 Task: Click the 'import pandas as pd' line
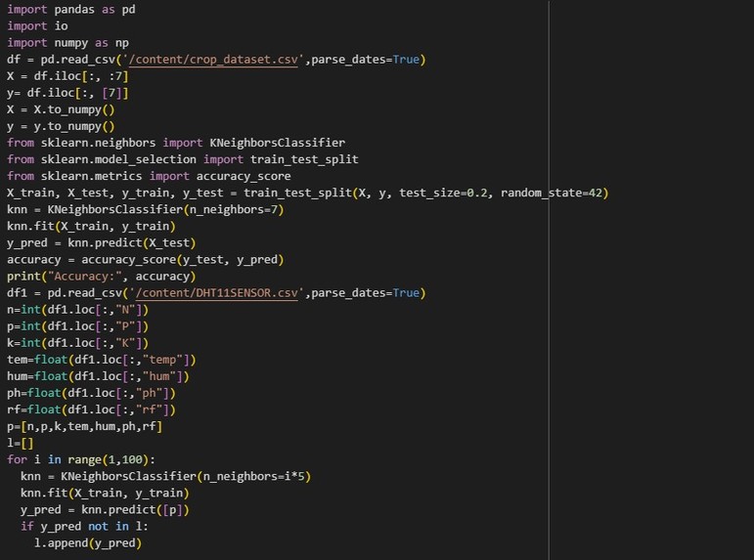71,10
